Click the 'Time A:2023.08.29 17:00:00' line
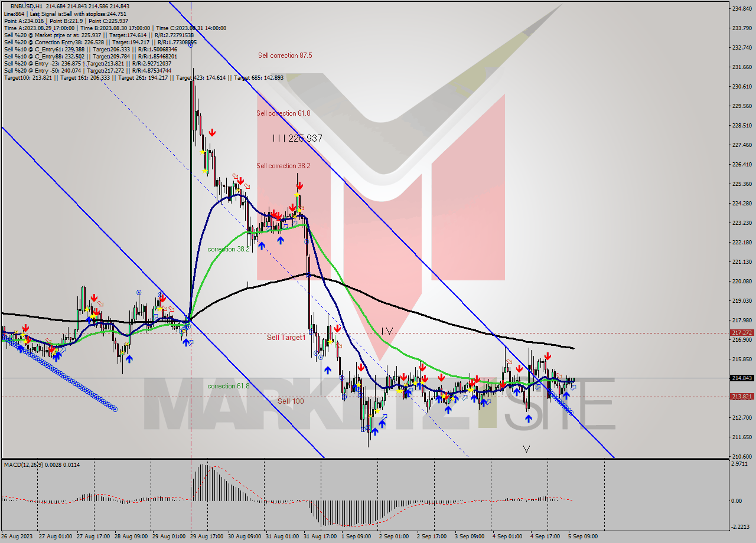 115,27
